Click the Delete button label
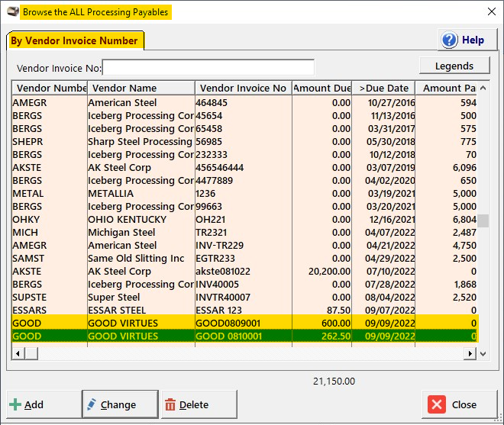This screenshot has height=425, width=504. click(x=194, y=404)
